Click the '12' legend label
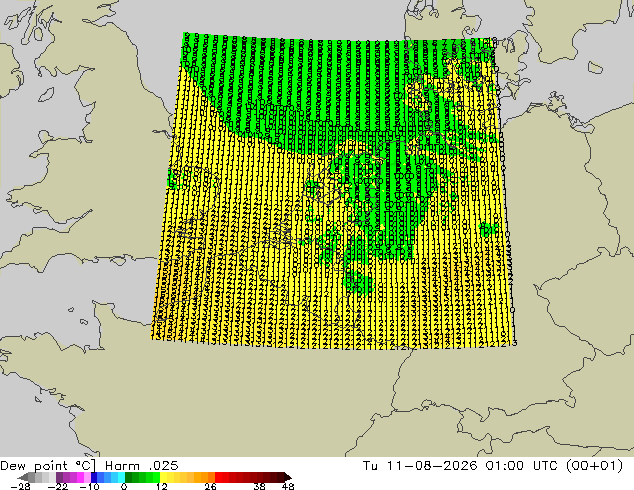Image resolution: width=634 pixels, height=490 pixels. (162, 486)
